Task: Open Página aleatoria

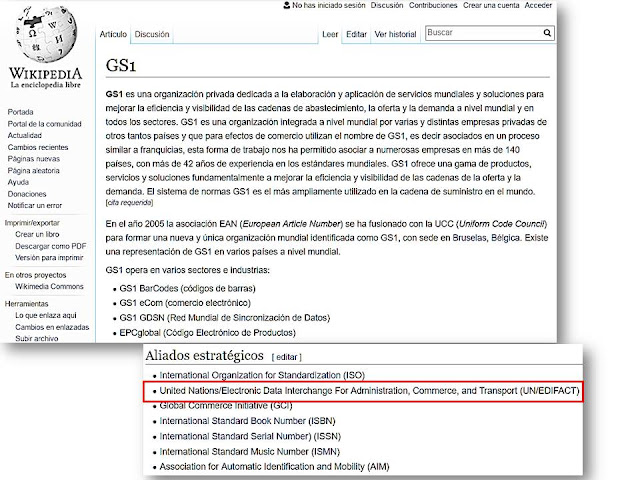Action: click(x=33, y=170)
